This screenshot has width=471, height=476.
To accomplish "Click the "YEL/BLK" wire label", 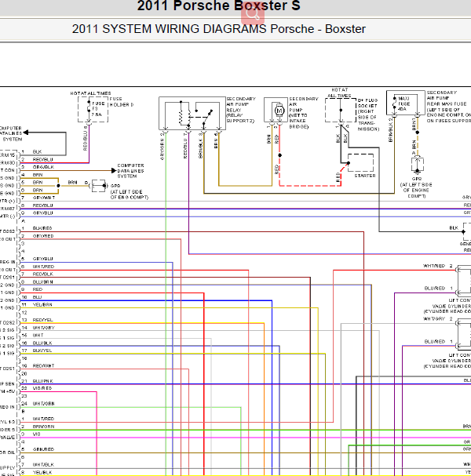I will tap(42, 473).
